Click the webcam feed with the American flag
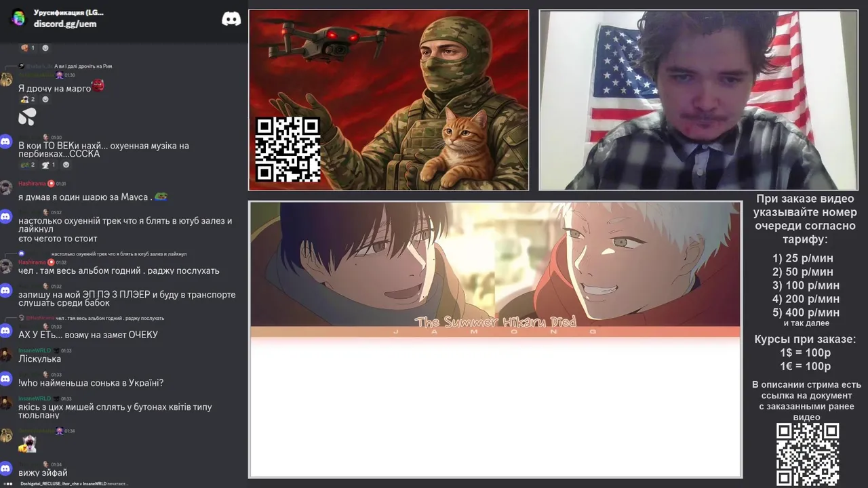Viewport: 868px width, 488px height. coord(698,100)
